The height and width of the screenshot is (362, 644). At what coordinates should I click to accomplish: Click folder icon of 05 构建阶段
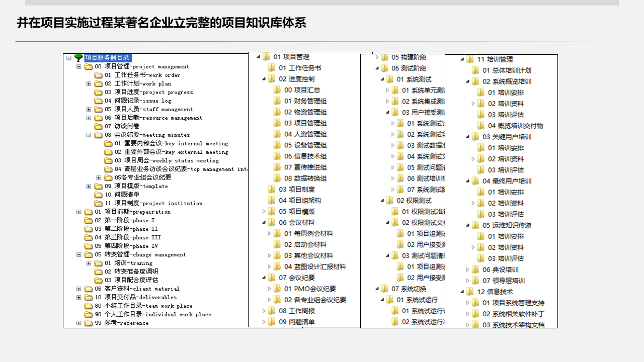tap(384, 57)
